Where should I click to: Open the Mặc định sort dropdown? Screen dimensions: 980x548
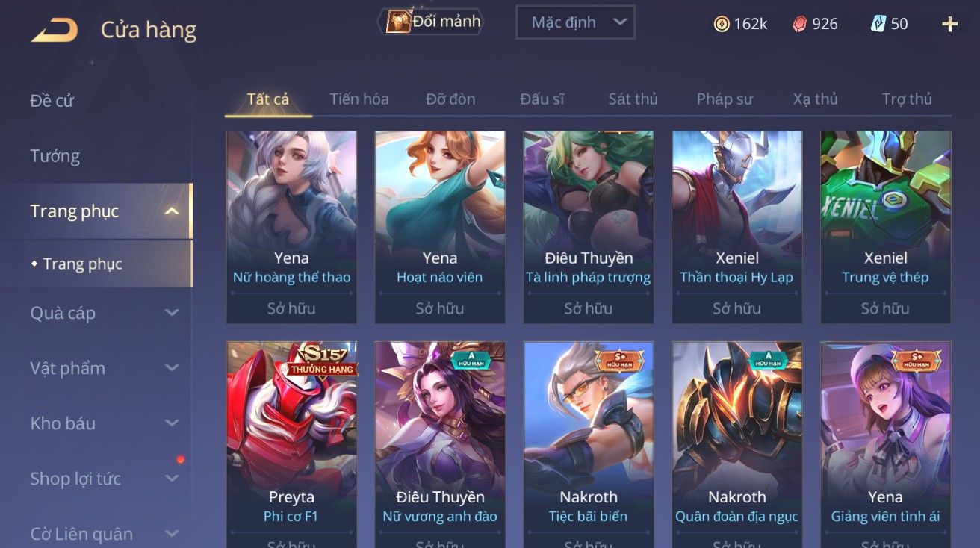coord(575,22)
